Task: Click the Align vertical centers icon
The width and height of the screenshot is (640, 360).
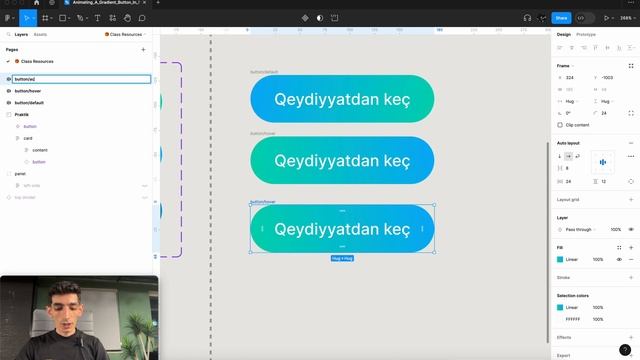Action: 607,48
